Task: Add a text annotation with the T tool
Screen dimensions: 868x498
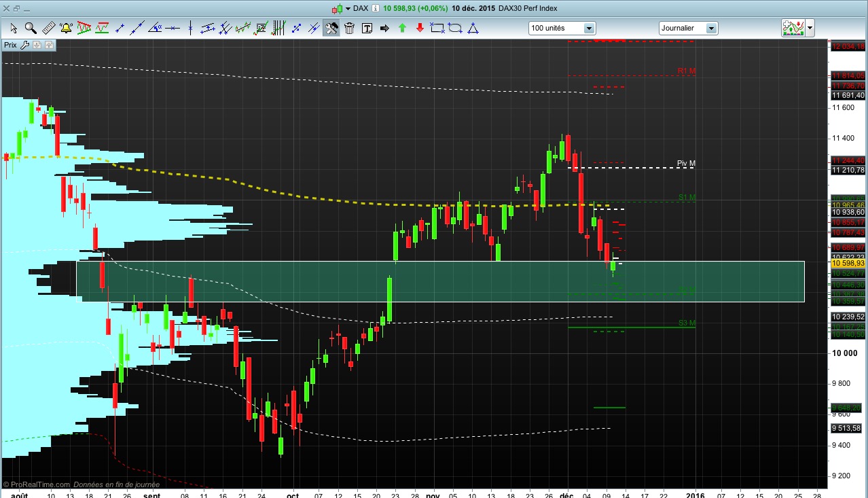Action: 367,28
